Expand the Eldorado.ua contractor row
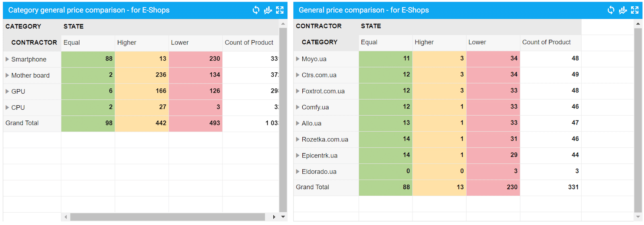 pos(298,171)
